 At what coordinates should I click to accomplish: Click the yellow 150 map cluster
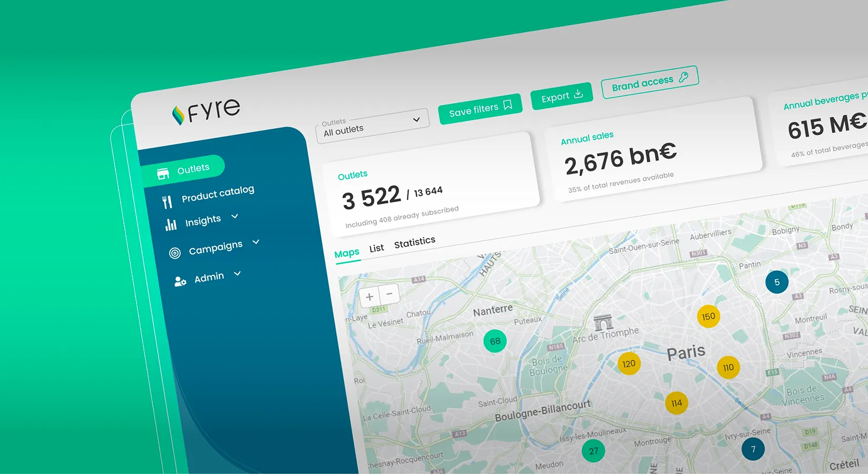pos(708,317)
